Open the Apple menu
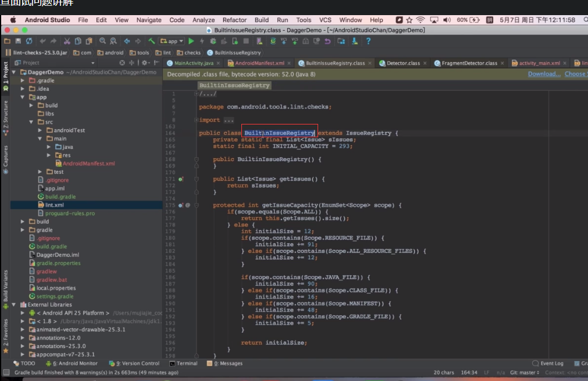 (x=13, y=20)
